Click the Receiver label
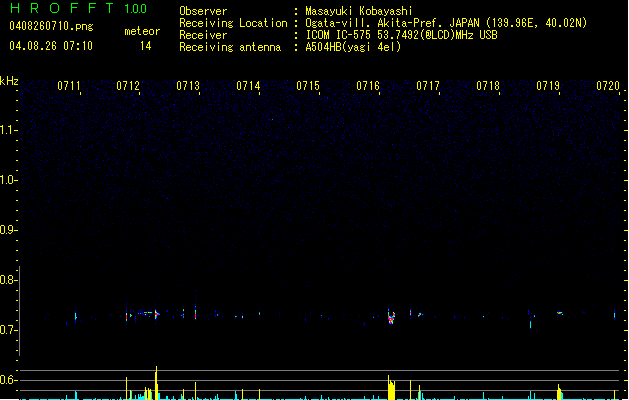This screenshot has height=400, width=629. click(203, 35)
